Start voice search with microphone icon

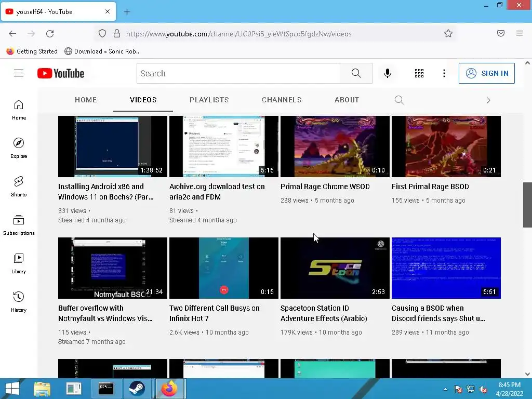[388, 73]
